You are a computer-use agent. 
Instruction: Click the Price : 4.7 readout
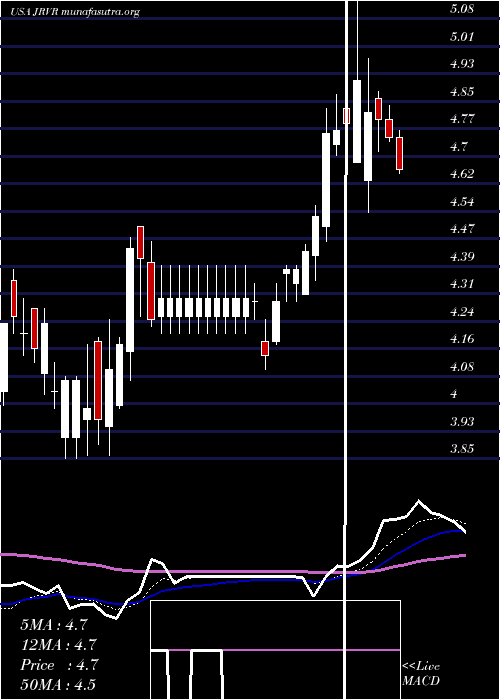tap(59, 665)
